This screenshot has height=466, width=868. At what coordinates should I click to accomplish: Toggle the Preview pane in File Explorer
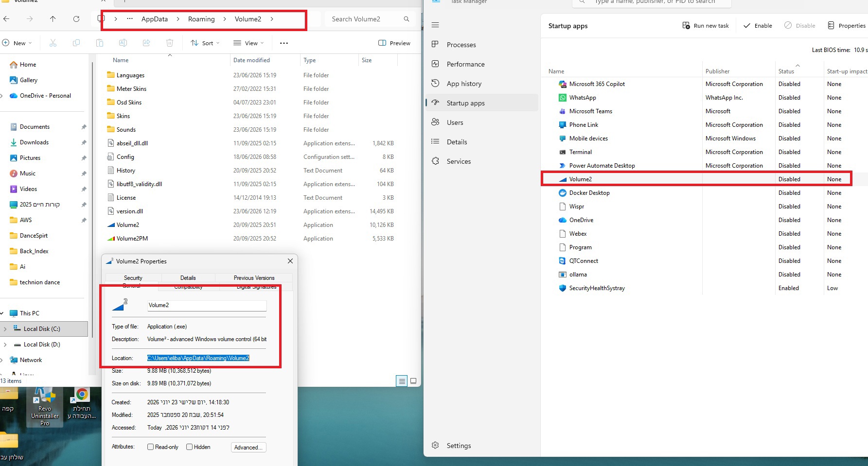394,43
